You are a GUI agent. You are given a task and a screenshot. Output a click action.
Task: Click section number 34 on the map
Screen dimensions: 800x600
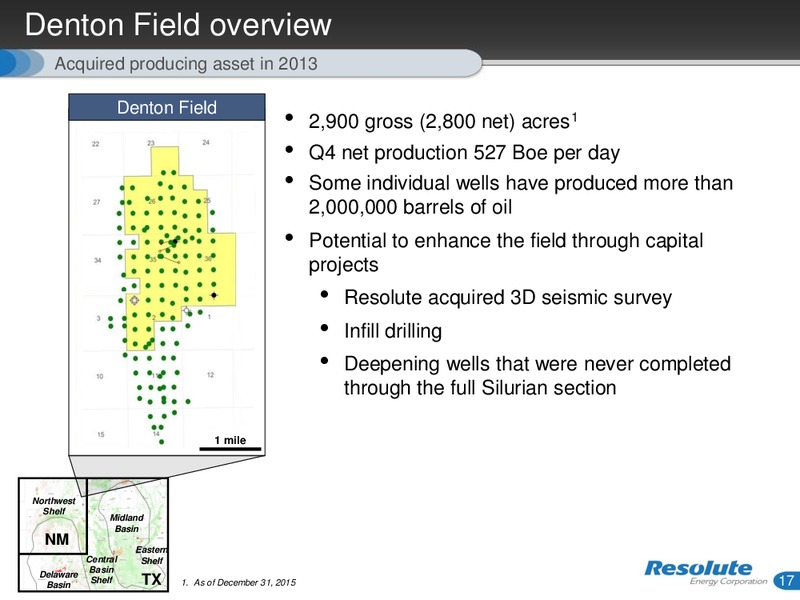pos(97,260)
